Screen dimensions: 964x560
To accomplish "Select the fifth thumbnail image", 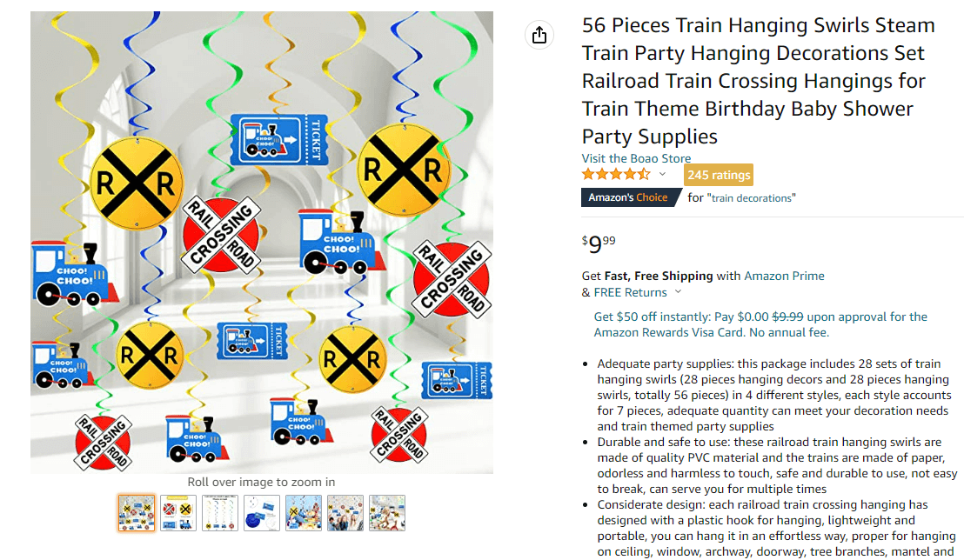I will (x=304, y=513).
